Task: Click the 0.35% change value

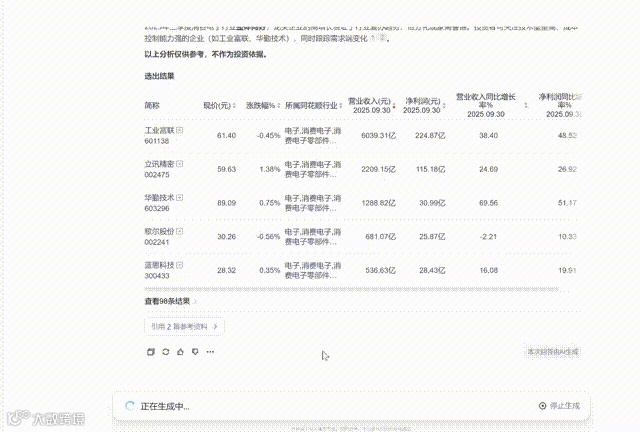Action: click(x=270, y=270)
